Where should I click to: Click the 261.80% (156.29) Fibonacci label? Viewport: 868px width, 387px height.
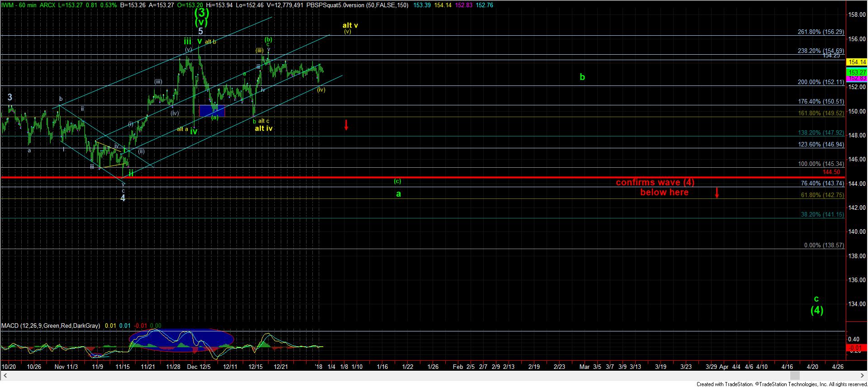point(821,32)
